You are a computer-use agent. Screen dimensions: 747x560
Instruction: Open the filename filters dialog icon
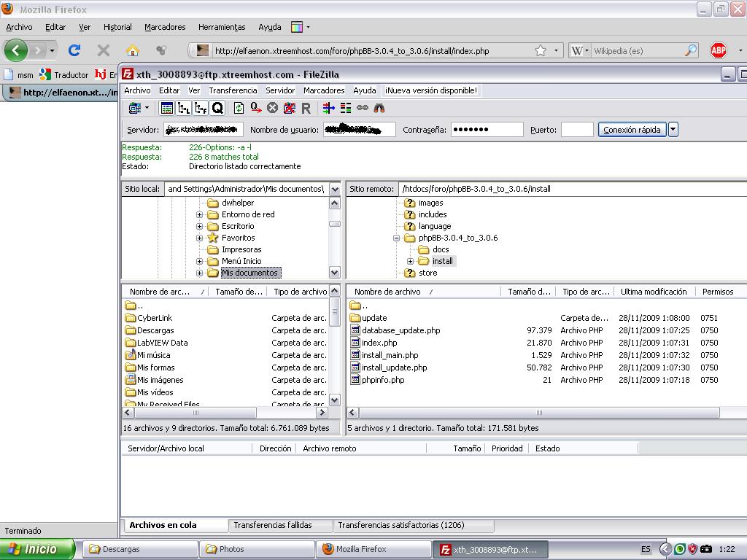click(329, 108)
